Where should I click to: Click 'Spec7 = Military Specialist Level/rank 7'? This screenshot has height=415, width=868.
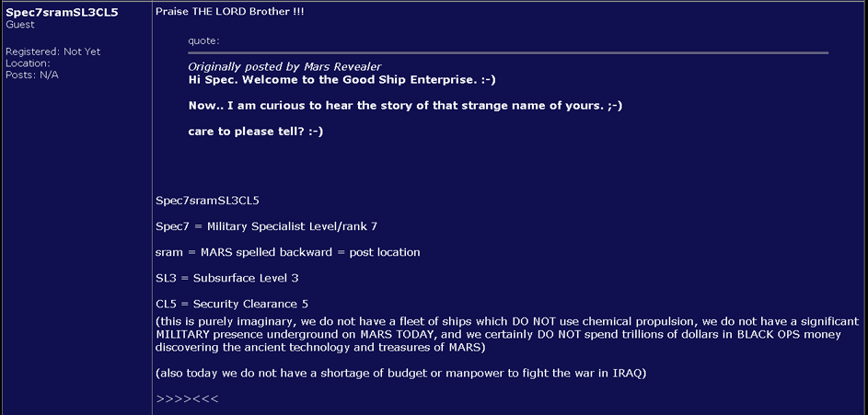click(x=267, y=226)
